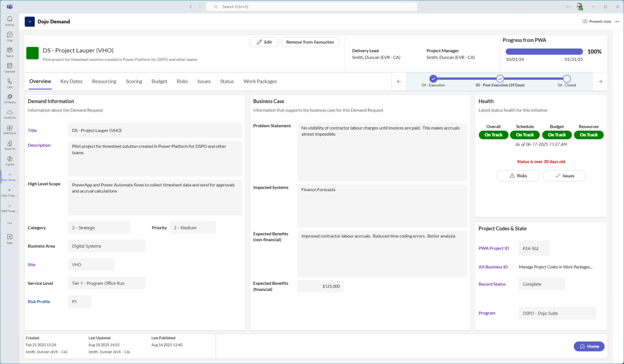Image resolution: width=624 pixels, height=364 pixels.
Task: Open the Activity feed in sidebar
Action: click(9, 20)
